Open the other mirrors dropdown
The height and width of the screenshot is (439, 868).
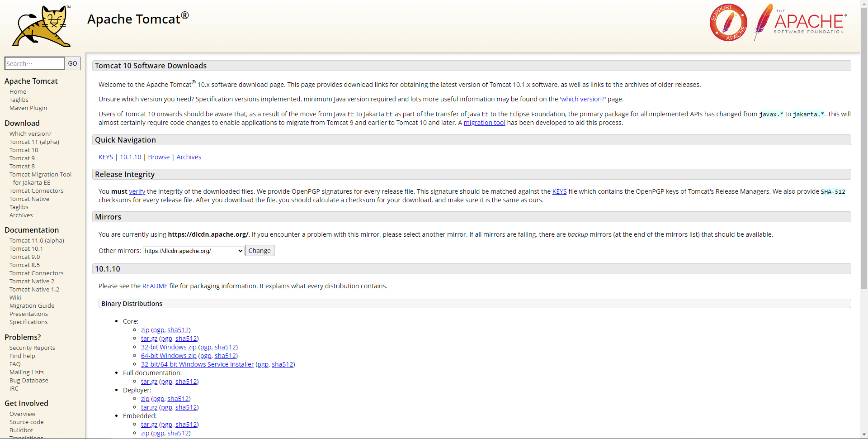[x=194, y=251]
